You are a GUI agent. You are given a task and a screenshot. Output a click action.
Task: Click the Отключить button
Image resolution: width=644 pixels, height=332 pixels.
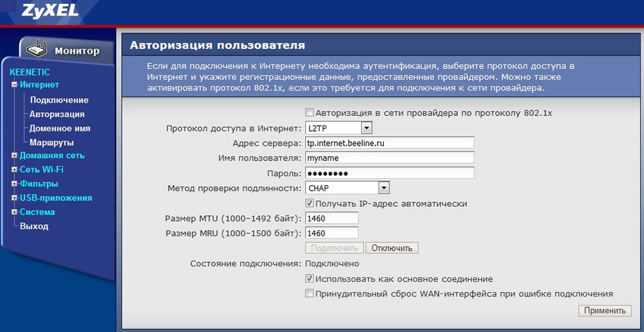pyautogui.click(x=392, y=248)
